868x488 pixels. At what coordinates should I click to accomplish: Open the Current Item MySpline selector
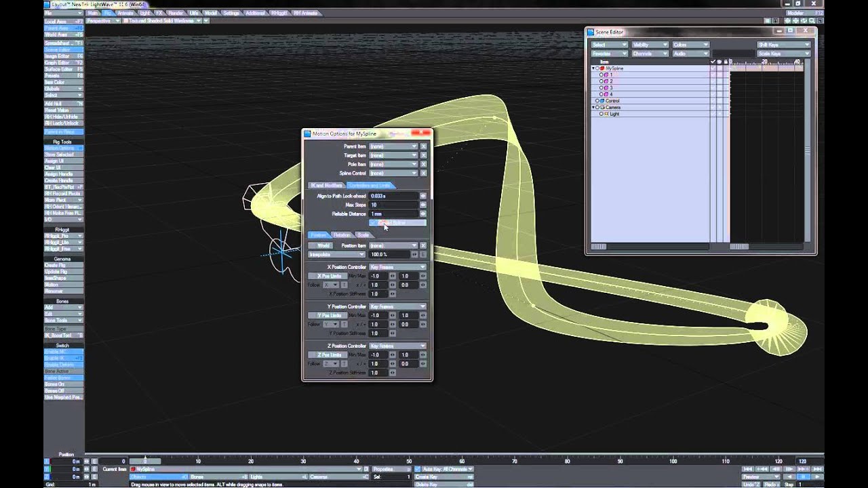click(246, 469)
